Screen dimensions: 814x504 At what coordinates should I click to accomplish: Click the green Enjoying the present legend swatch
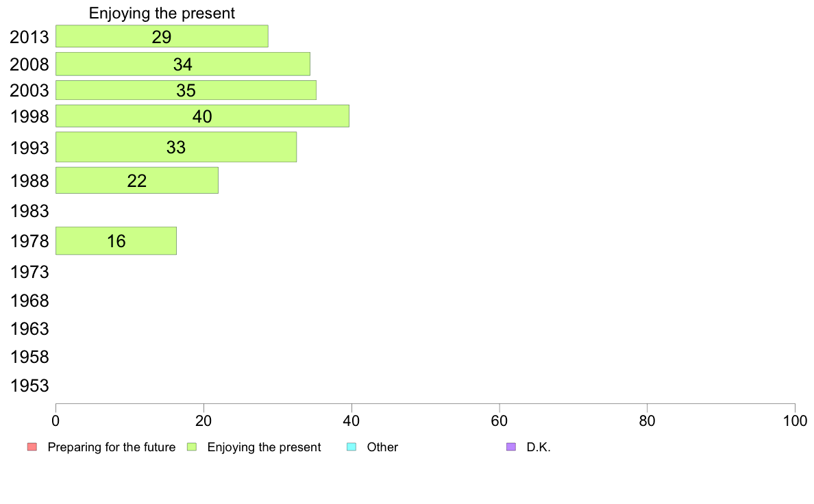pyautogui.click(x=192, y=447)
